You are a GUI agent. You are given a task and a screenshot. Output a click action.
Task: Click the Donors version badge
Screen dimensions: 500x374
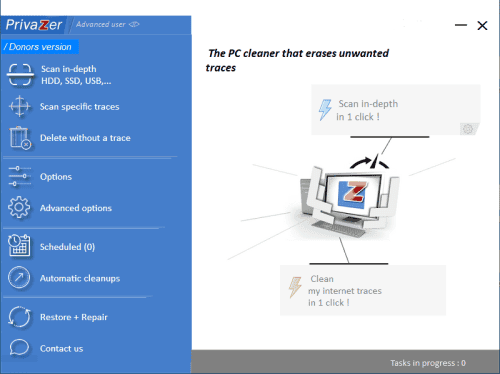pos(40,47)
